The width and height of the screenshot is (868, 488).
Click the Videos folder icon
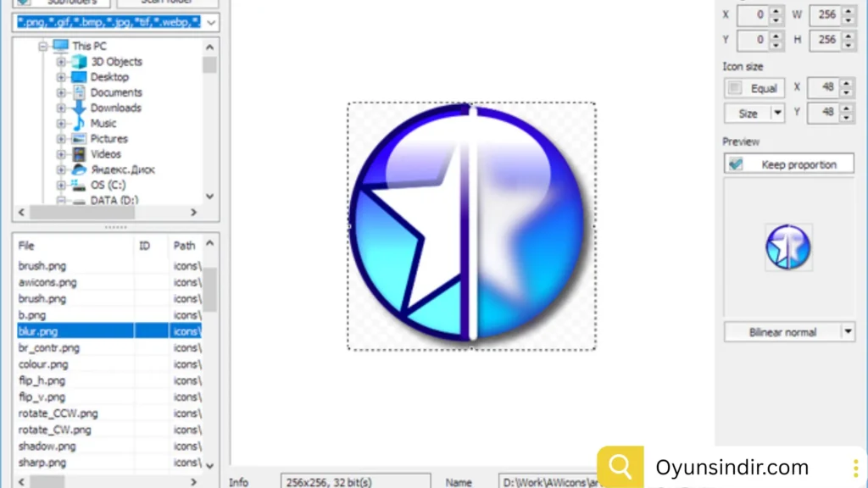click(x=77, y=153)
